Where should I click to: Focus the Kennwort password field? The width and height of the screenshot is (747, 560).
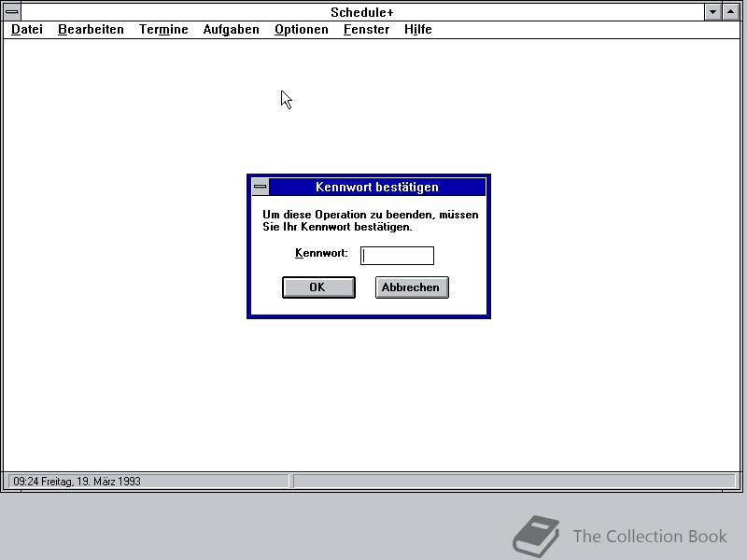coord(398,256)
